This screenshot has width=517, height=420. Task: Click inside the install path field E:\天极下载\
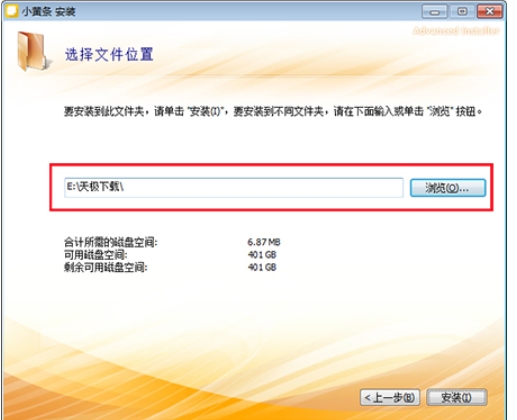234,188
